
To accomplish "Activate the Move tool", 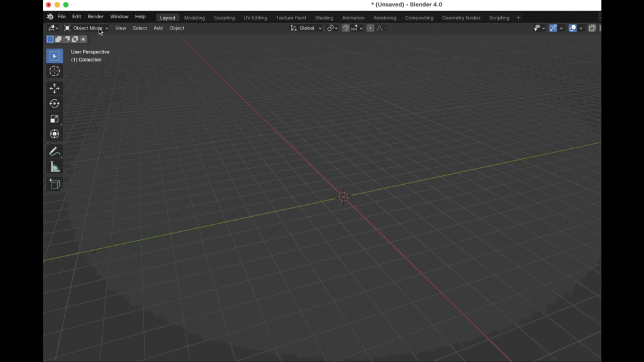I will coord(55,89).
